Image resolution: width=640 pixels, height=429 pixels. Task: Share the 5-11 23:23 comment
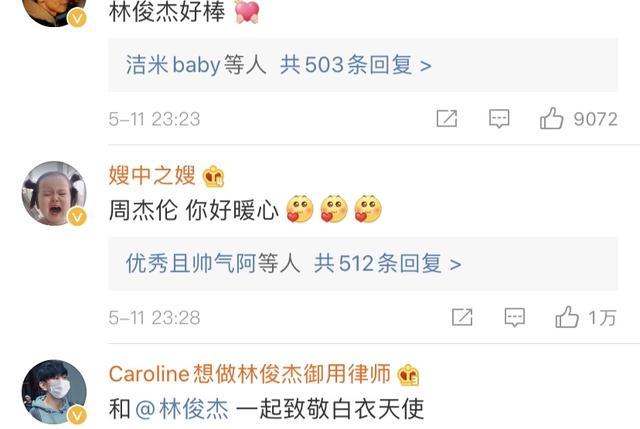447,119
